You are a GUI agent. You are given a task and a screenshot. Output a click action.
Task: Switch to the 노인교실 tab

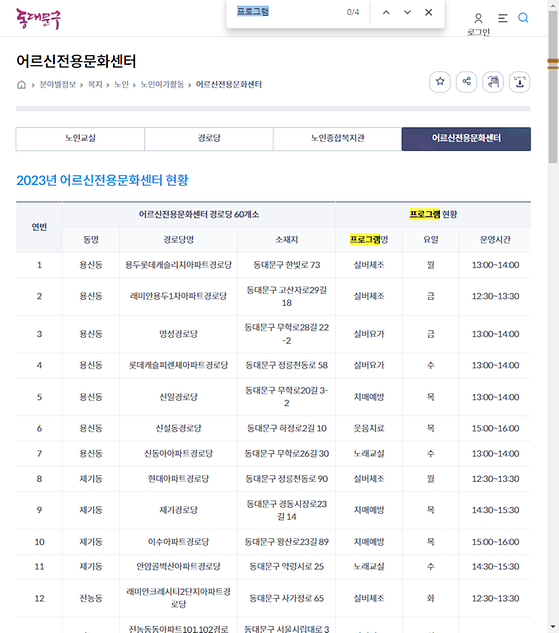80,139
